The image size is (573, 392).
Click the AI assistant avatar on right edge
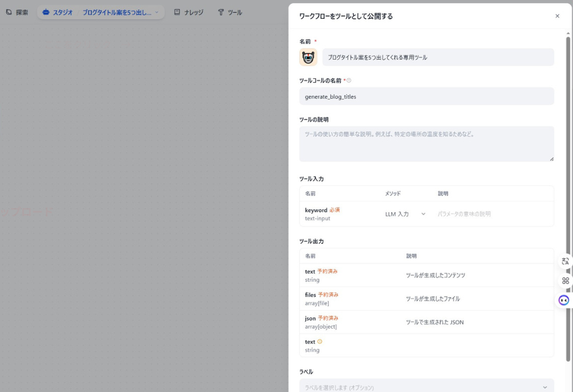click(564, 300)
